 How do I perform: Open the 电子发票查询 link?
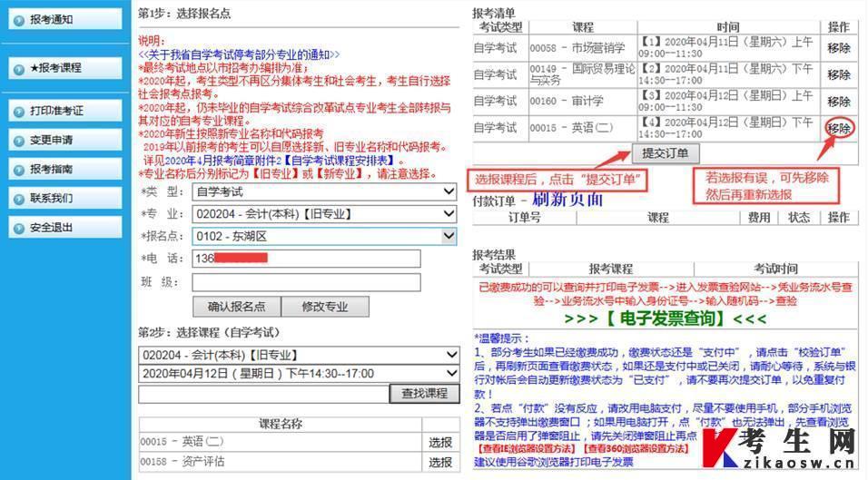click(666, 318)
